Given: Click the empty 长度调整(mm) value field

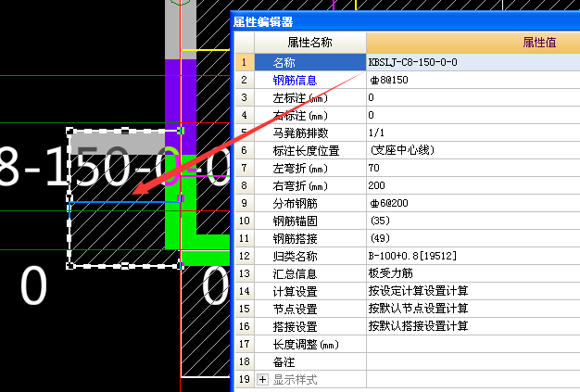Looking at the screenshot, I should coord(473,344).
